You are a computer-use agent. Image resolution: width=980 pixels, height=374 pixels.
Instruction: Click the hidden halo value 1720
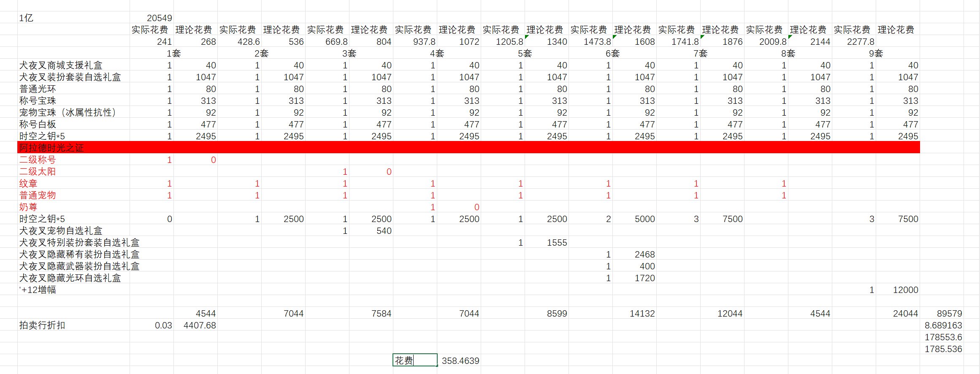[635, 278]
